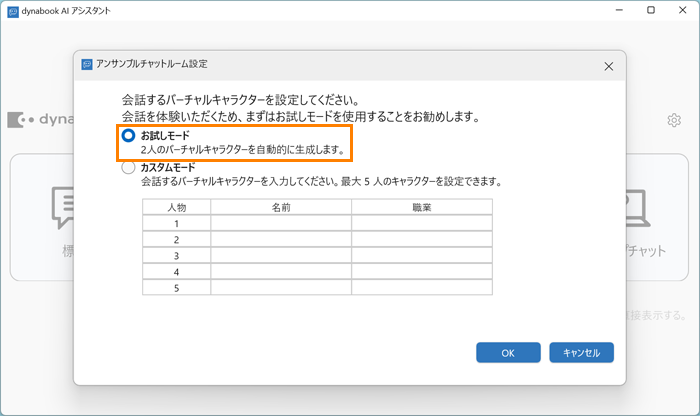
Task: Maximize the dynabook AI アシスタント window
Action: tap(650, 10)
